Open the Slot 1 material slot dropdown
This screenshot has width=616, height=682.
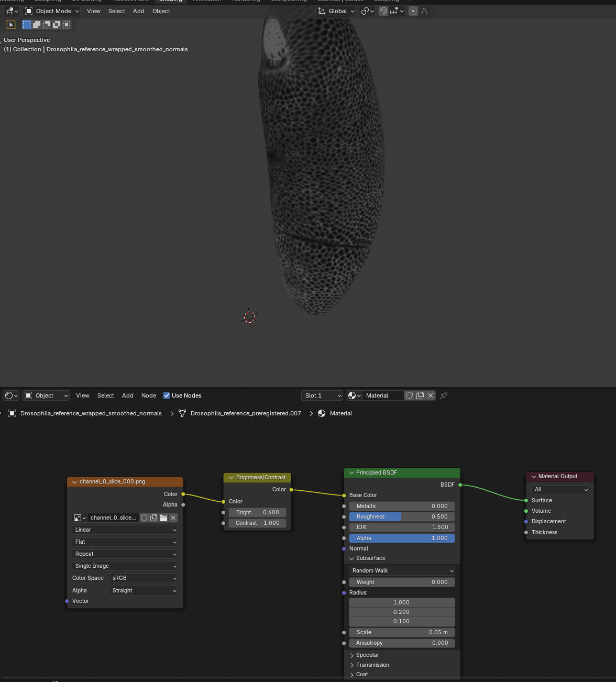pyautogui.click(x=322, y=395)
